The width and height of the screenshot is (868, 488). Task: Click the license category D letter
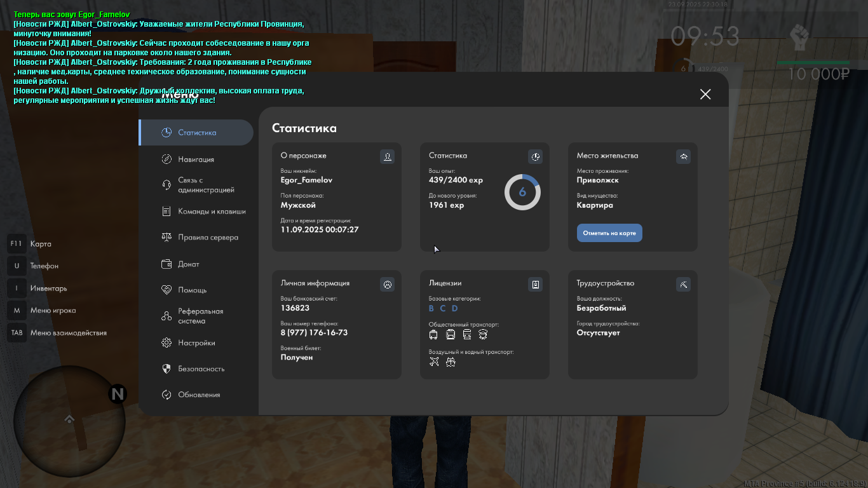pos(454,309)
